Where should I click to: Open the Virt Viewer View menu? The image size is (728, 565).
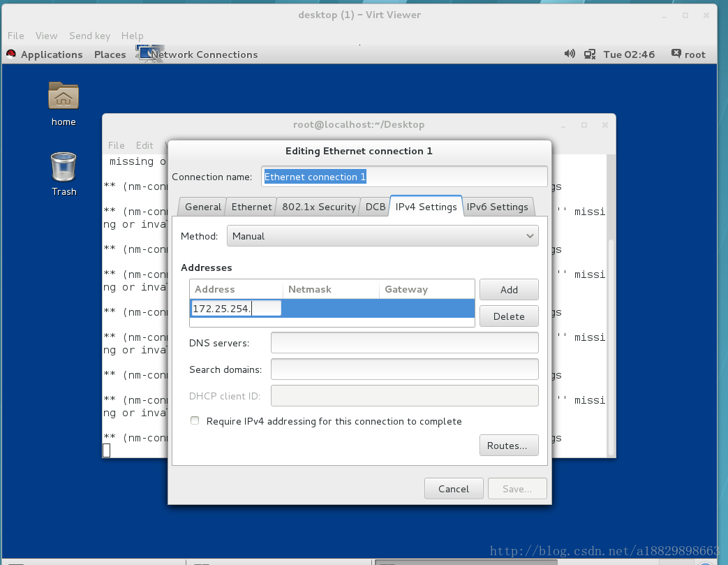coord(47,36)
